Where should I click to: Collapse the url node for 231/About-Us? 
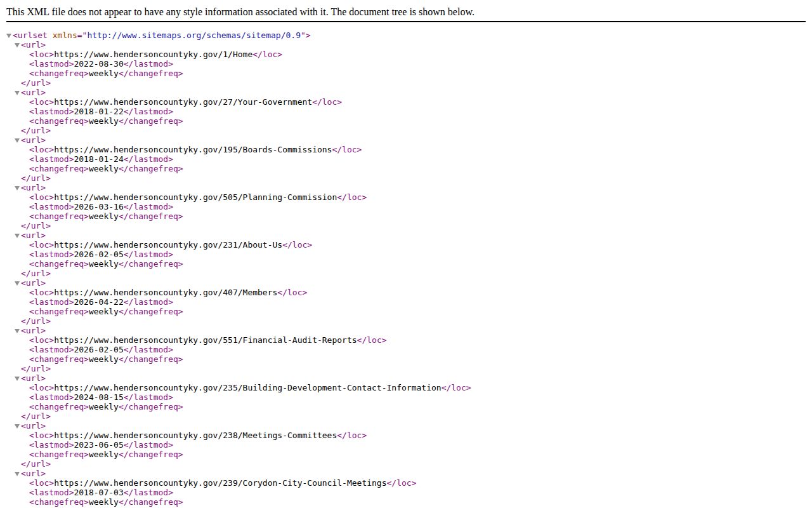18,236
